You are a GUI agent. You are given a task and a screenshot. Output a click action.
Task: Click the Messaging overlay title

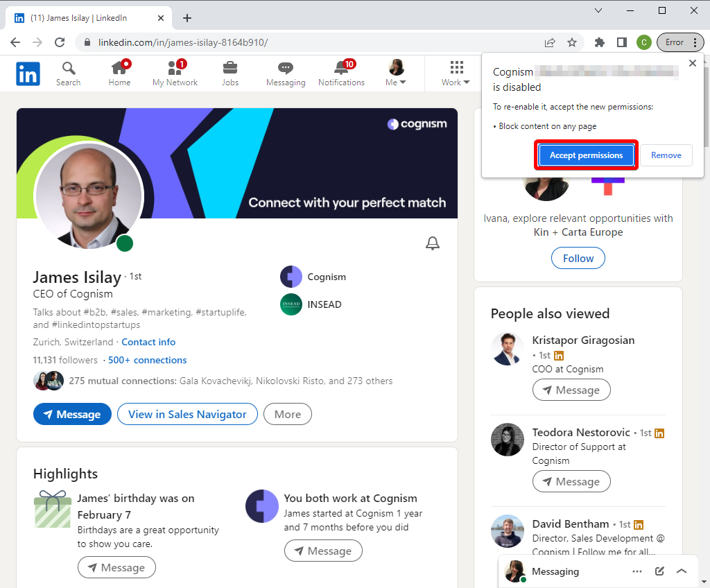(x=555, y=571)
